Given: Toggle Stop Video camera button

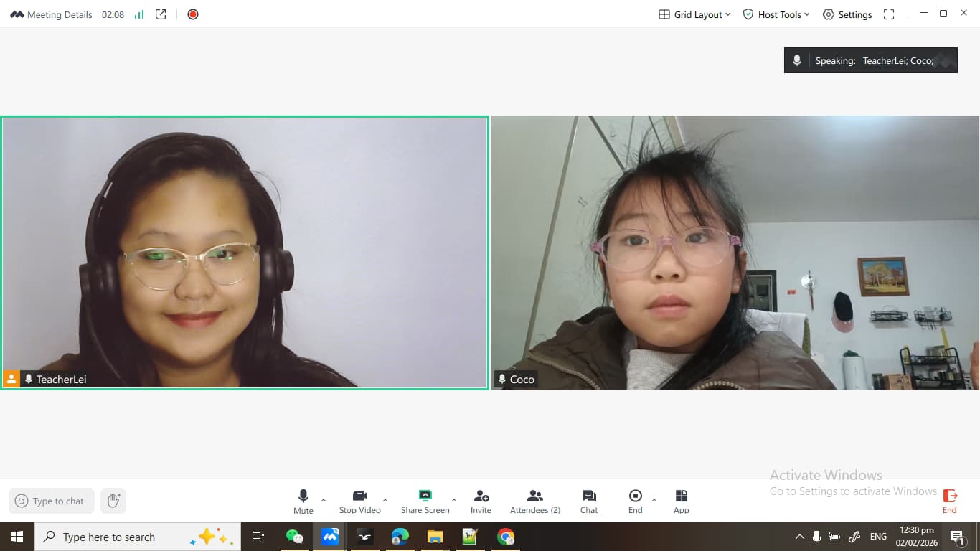Looking at the screenshot, I should (359, 501).
